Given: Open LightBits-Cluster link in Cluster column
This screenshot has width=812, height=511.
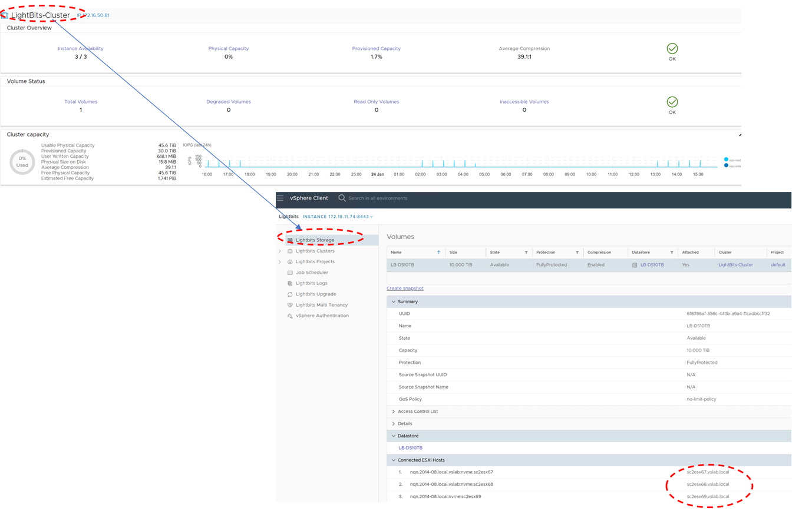Looking at the screenshot, I should pos(735,265).
